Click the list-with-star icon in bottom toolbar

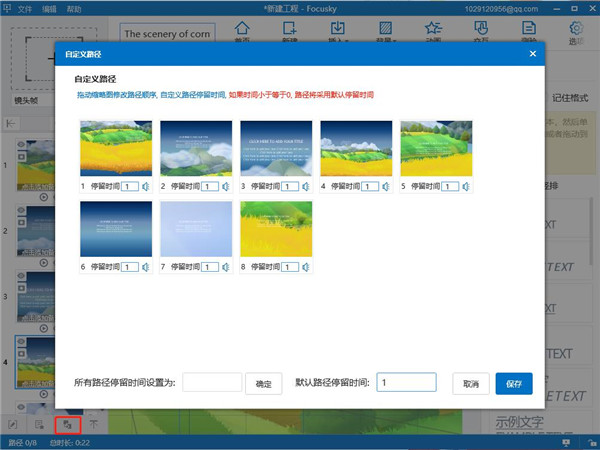click(x=39, y=424)
